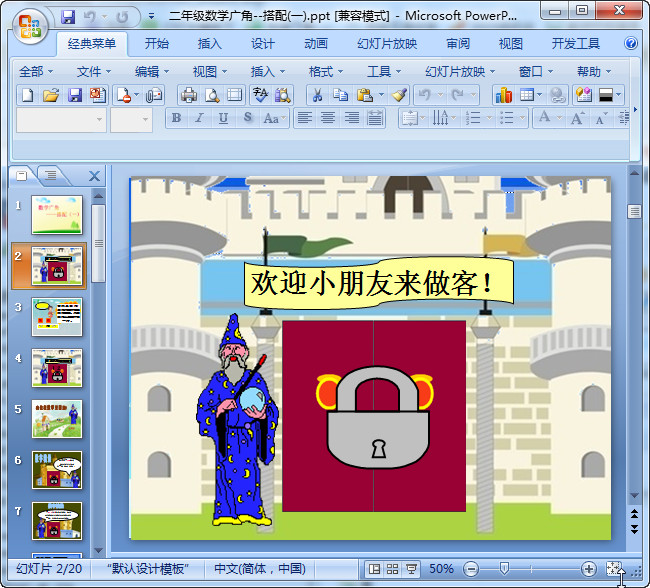
Task: Cut selection with the scissors icon
Action: [x=317, y=95]
